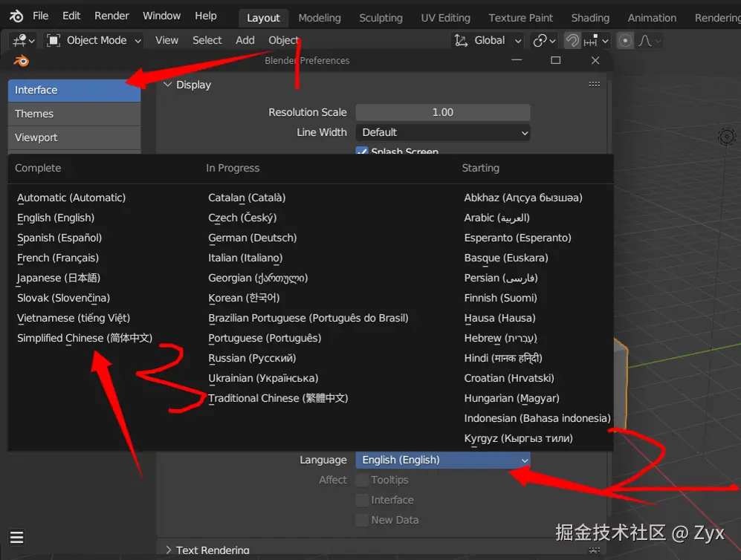Viewport: 741px width, 560px height.
Task: Click the Display panel grip dots icon
Action: (x=595, y=84)
